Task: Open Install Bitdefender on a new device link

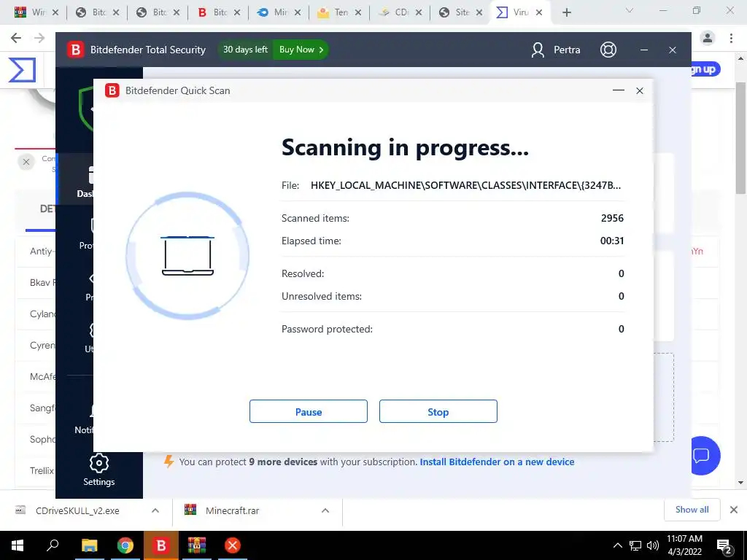Action: (497, 462)
